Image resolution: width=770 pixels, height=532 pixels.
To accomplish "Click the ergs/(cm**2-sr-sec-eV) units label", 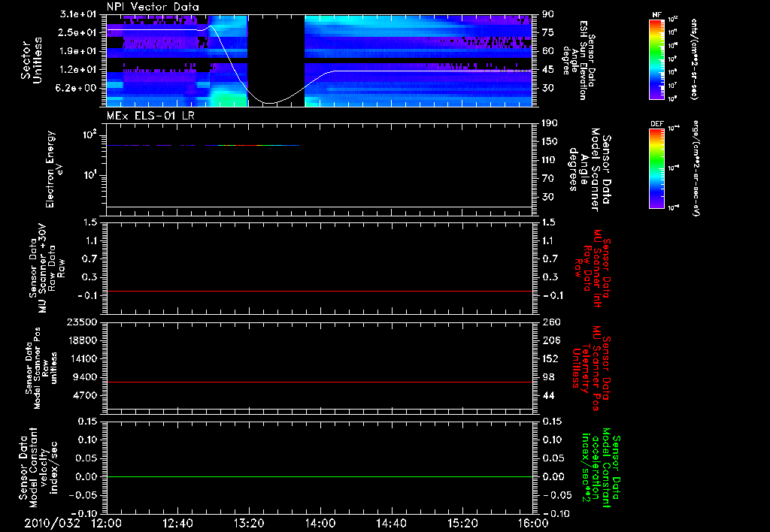I will [x=696, y=168].
